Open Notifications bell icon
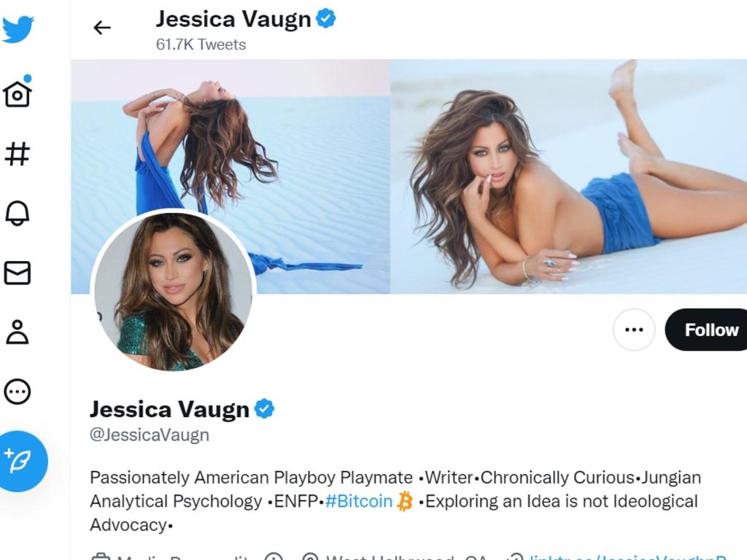 [18, 212]
